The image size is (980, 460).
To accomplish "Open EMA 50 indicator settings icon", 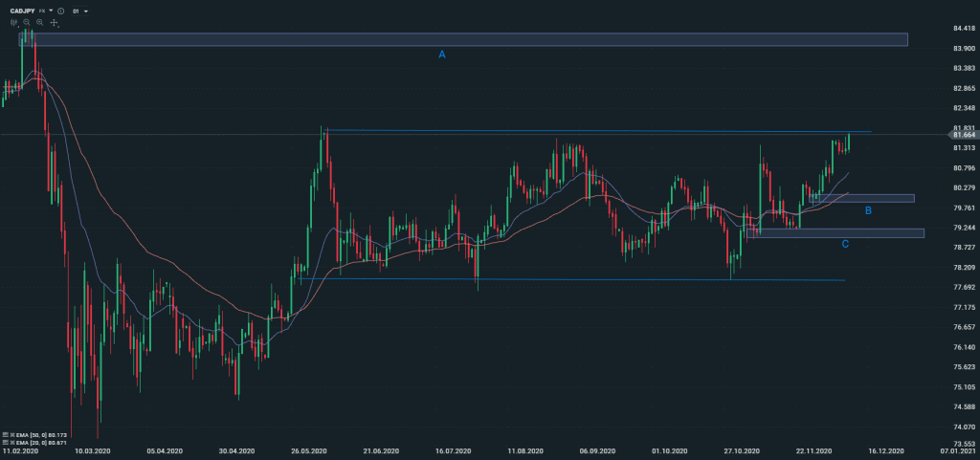I will pos(5,434).
